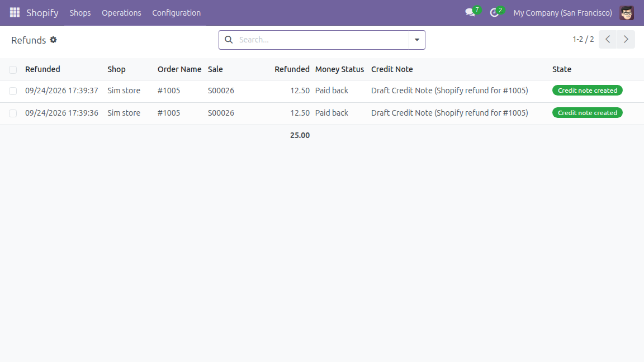Viewport: 644px width, 362px height.
Task: Click Credit note created badge in 17:39:37 row
Action: (x=588, y=90)
